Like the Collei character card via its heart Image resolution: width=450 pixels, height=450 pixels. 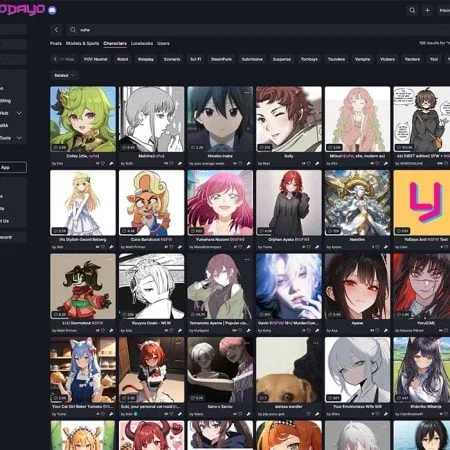[103, 164]
